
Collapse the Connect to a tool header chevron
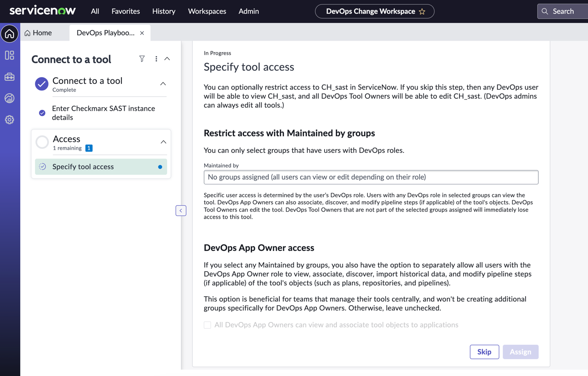[167, 59]
